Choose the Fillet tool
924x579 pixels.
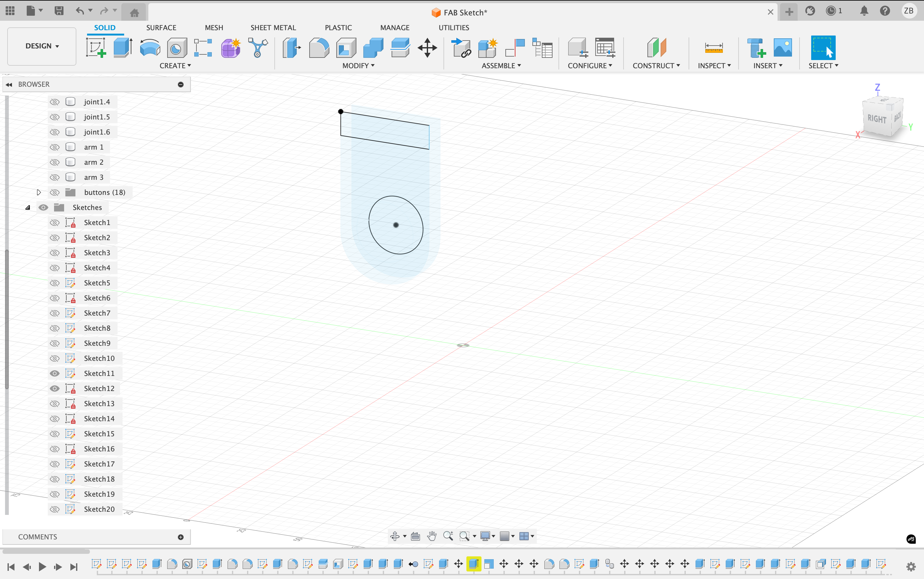pos(319,48)
